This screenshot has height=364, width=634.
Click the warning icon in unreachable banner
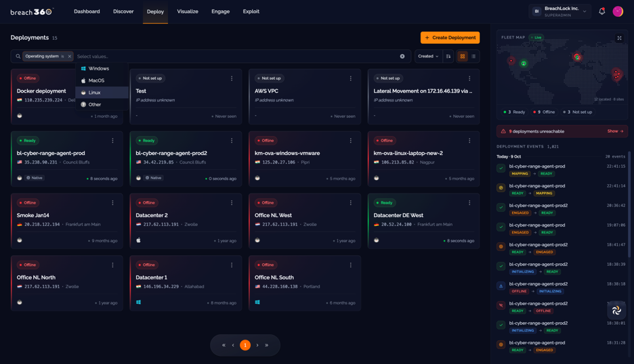tap(503, 131)
